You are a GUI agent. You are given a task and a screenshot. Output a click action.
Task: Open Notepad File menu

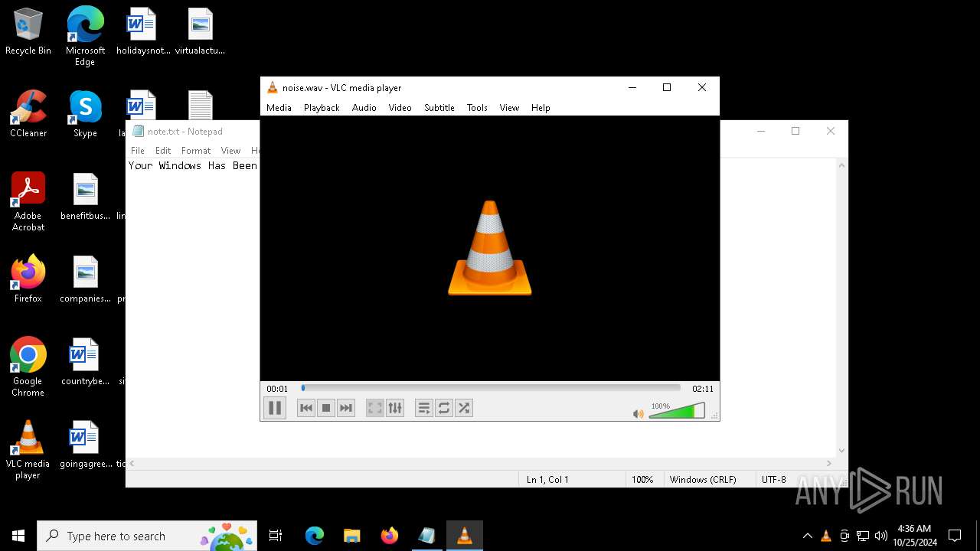(x=138, y=151)
